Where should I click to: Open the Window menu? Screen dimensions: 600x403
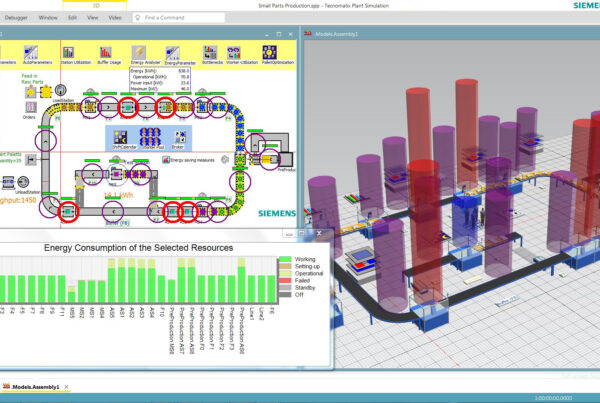[x=48, y=18]
